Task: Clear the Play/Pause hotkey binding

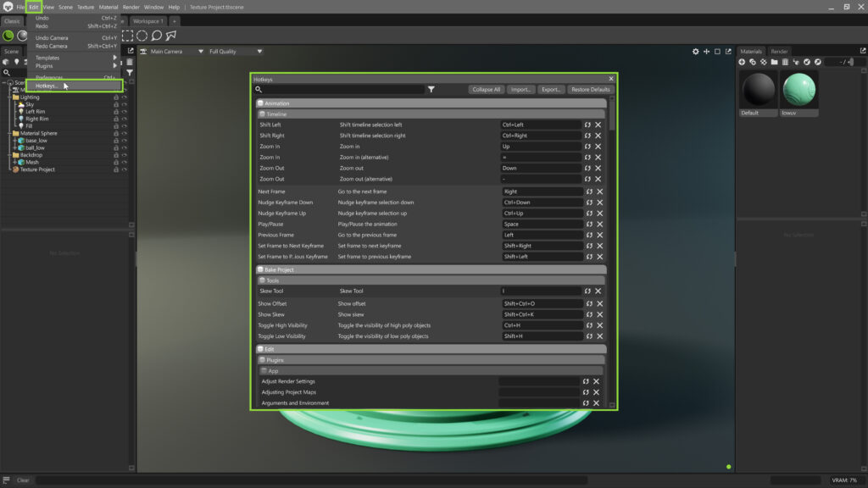Action: coord(599,225)
